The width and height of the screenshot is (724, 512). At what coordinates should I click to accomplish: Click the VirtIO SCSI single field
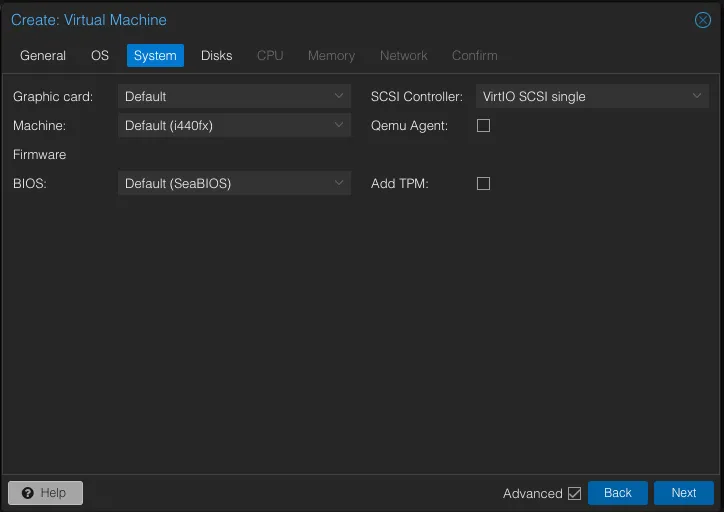580,97
